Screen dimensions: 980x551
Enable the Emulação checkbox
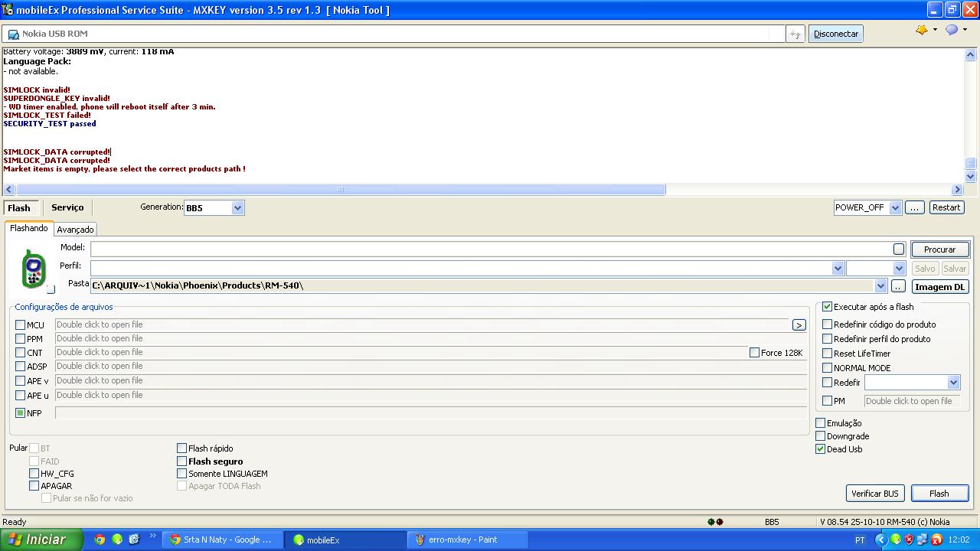pyautogui.click(x=820, y=423)
